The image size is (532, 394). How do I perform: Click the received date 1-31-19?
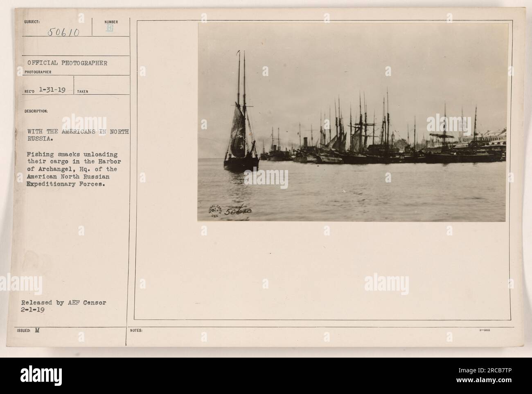[52, 90]
